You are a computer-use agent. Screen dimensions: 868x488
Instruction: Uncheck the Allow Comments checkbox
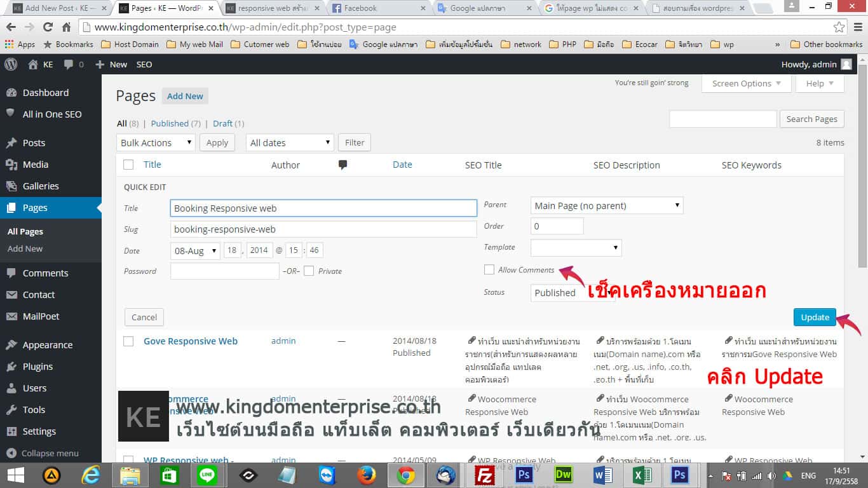[x=489, y=269]
